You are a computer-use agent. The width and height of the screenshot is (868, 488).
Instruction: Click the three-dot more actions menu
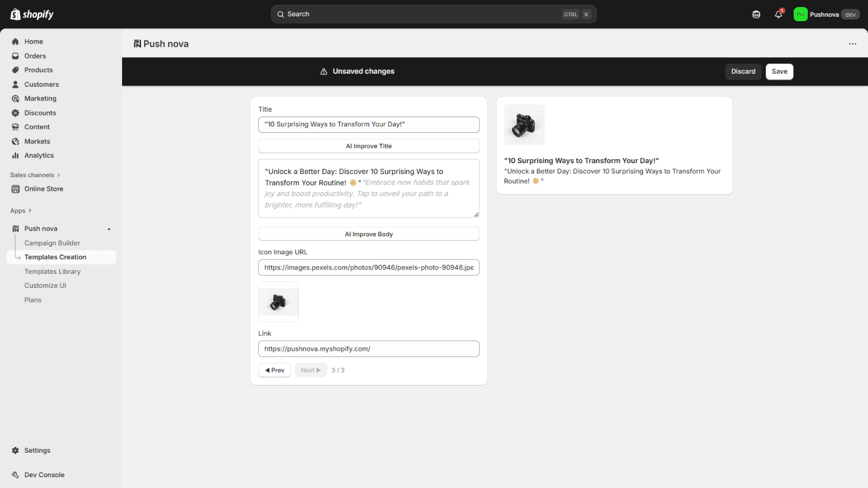pos(852,44)
